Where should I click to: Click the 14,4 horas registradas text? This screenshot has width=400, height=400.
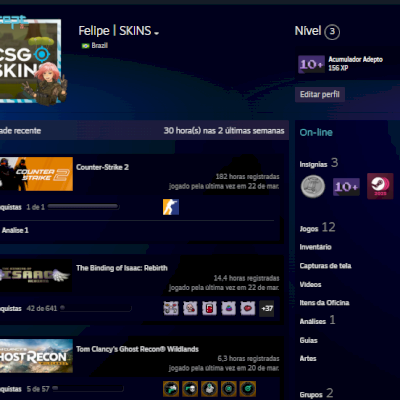pyautogui.click(x=246, y=278)
